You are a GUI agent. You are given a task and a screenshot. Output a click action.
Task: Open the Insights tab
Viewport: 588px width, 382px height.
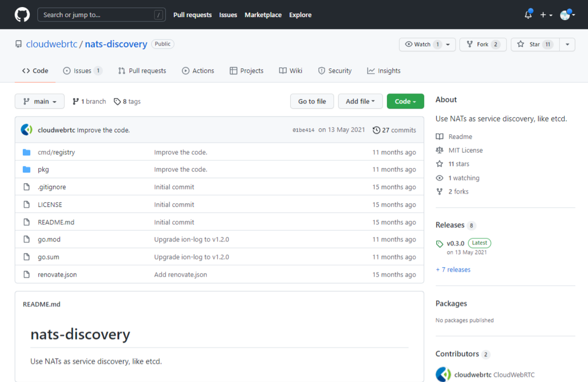point(384,71)
